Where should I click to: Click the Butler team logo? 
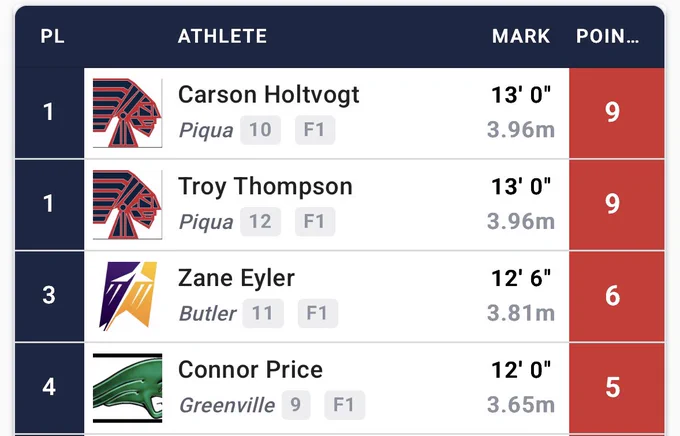click(128, 296)
